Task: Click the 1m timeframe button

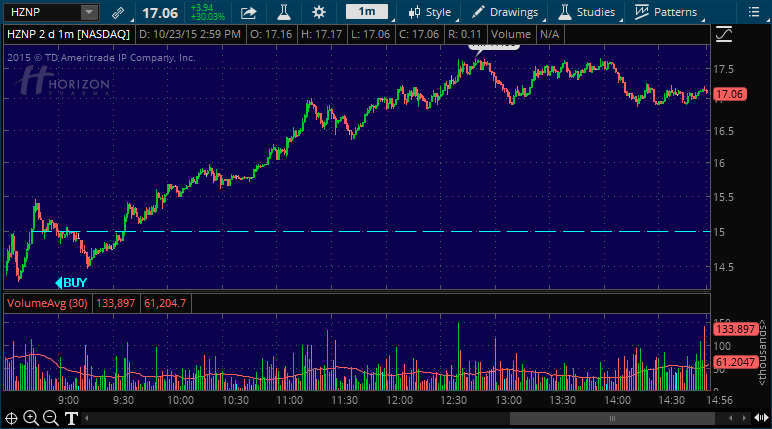Action: click(x=368, y=12)
